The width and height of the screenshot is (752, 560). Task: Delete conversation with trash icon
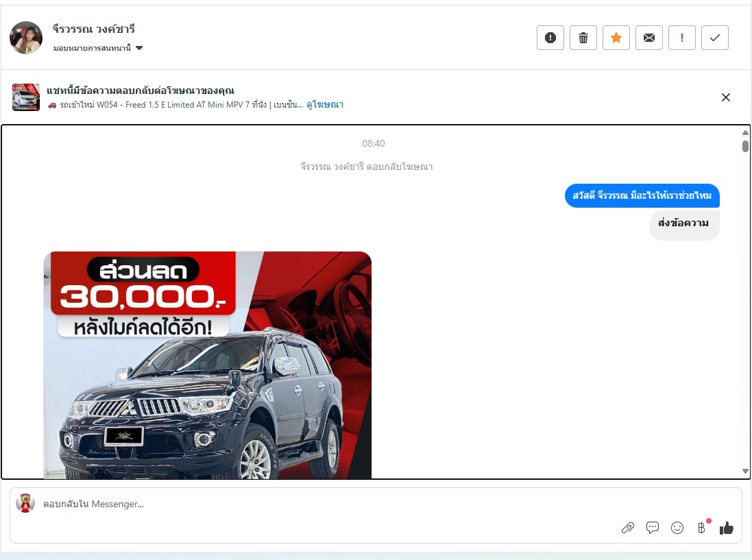(x=583, y=38)
